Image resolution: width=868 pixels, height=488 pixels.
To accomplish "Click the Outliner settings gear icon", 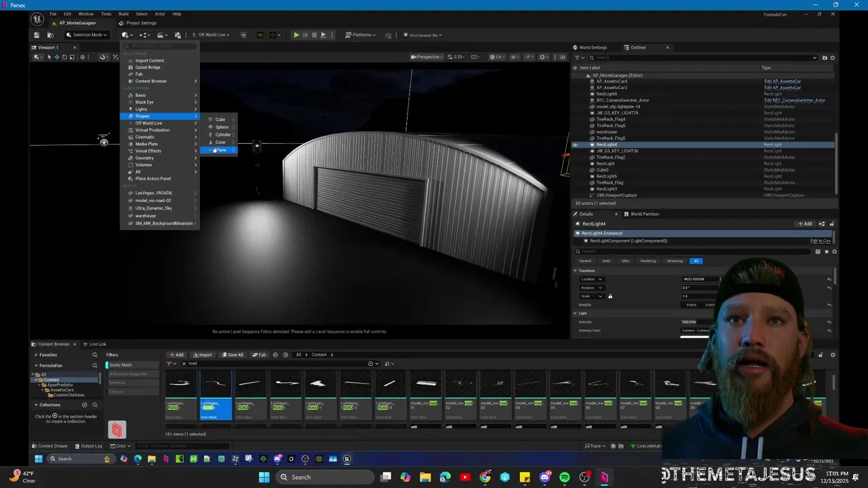I will click(x=833, y=58).
